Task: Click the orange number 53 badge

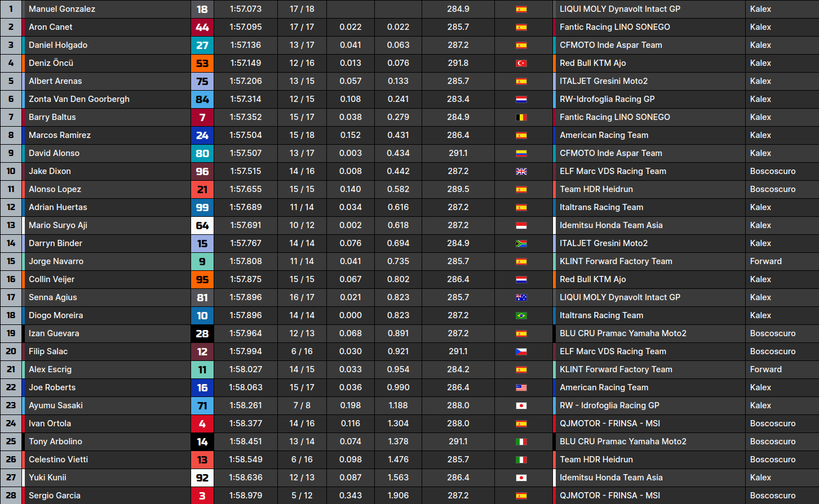Action: click(202, 63)
